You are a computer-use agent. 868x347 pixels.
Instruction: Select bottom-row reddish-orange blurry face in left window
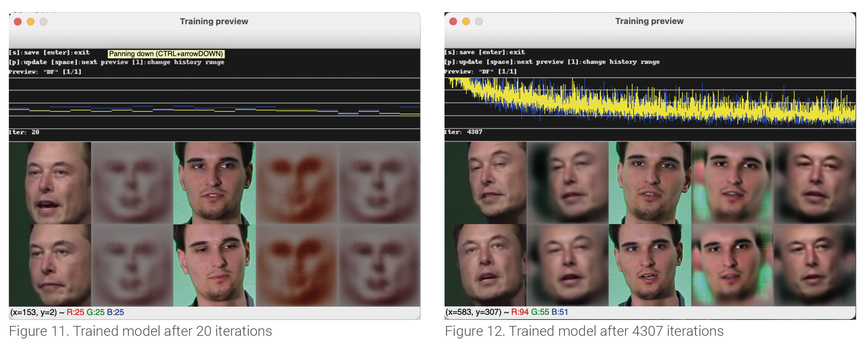pyautogui.click(x=297, y=265)
